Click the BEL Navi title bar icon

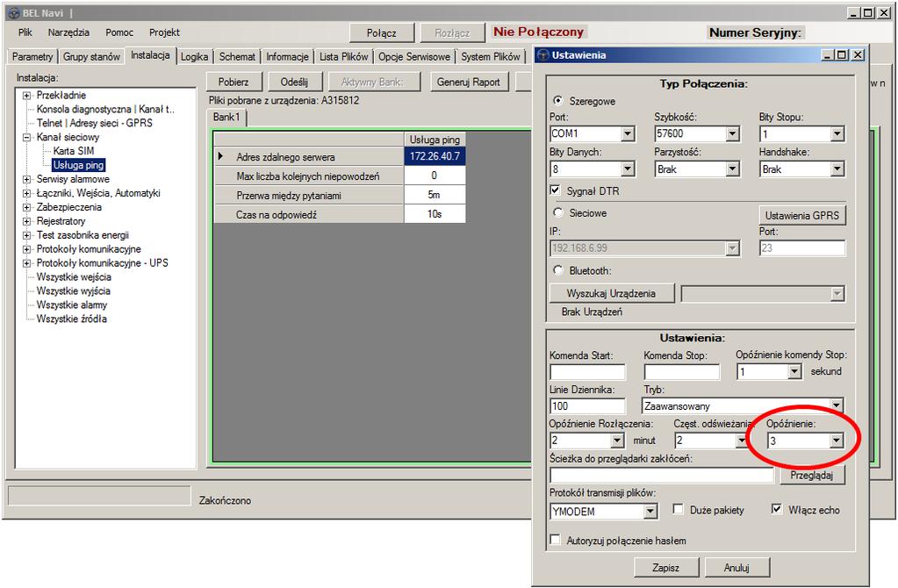click(14, 12)
